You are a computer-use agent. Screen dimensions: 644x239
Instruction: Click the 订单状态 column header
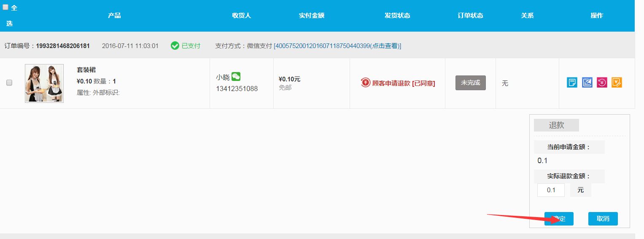click(x=470, y=16)
